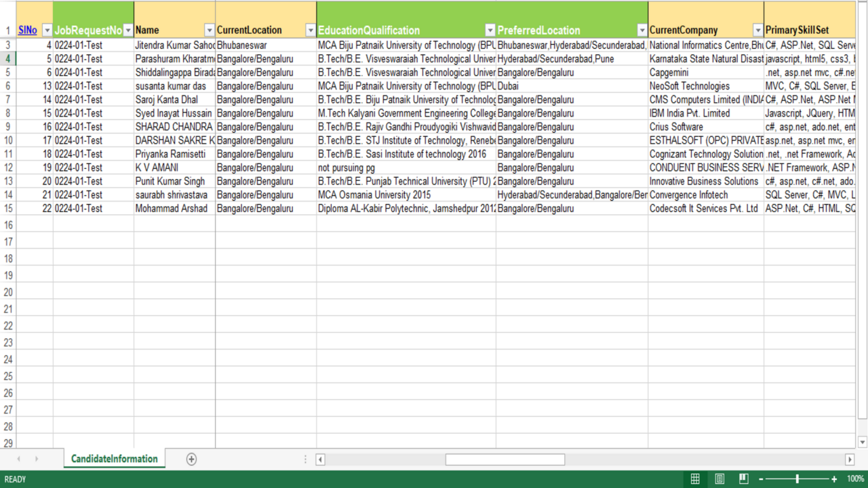This screenshot has width=868, height=488.
Task: Select the CandidateInformation sheet tab
Action: click(115, 460)
